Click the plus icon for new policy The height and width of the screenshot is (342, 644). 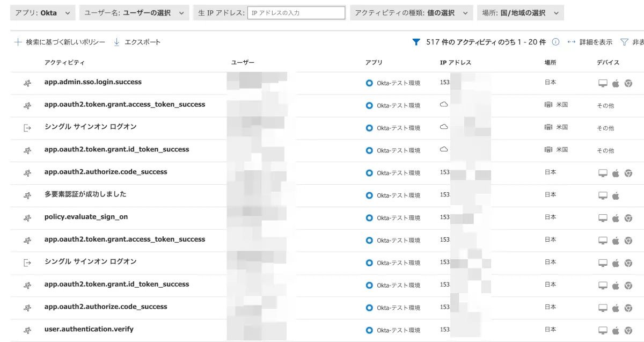click(x=18, y=42)
